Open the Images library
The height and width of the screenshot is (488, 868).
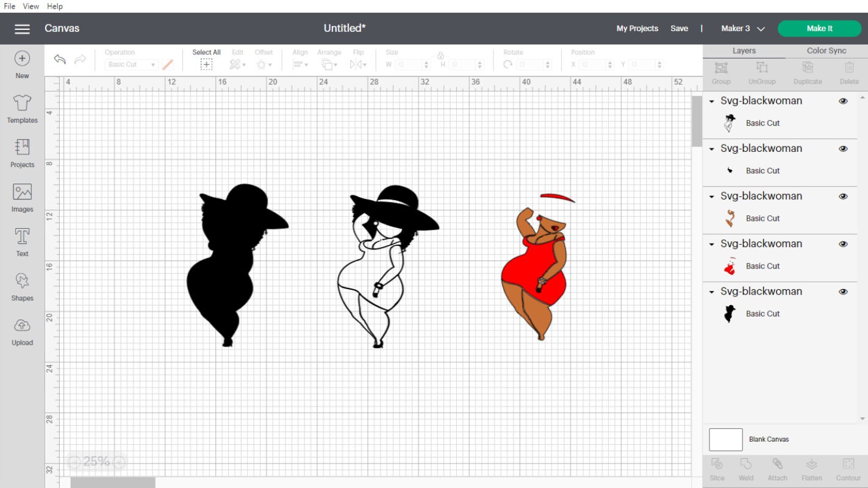[22, 196]
